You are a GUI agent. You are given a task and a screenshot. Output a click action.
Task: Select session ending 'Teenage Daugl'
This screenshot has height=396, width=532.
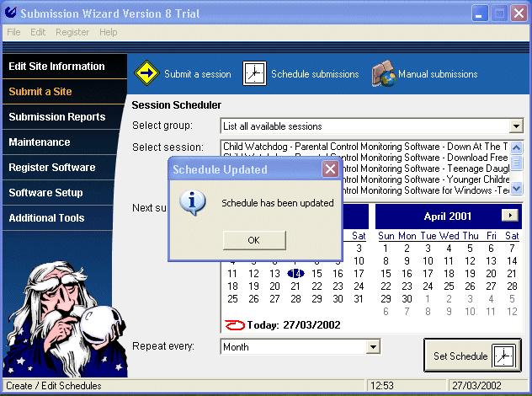425,169
